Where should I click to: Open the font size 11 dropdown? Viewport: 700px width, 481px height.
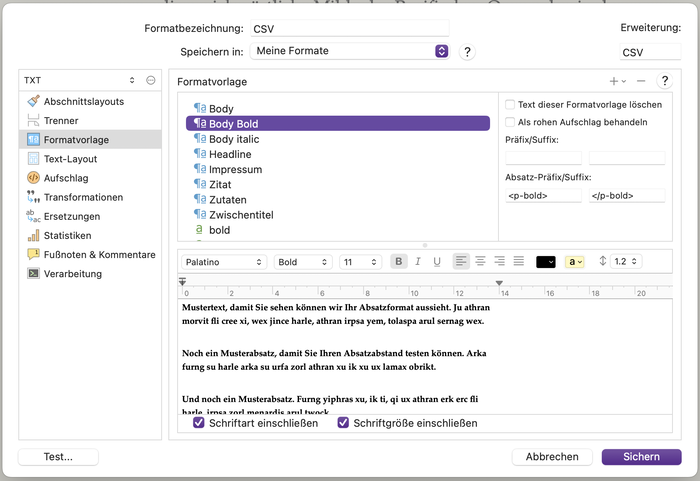[x=360, y=262]
